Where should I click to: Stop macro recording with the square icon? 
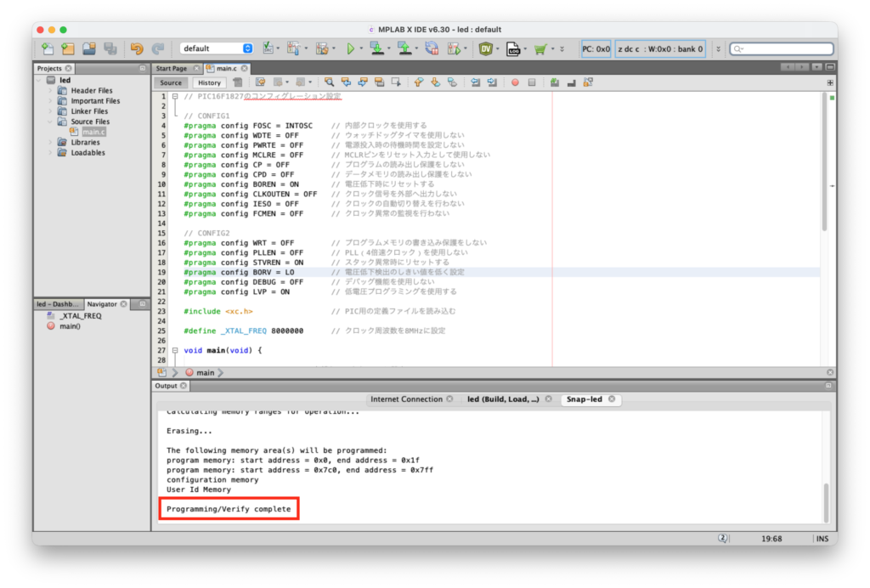[x=532, y=82]
